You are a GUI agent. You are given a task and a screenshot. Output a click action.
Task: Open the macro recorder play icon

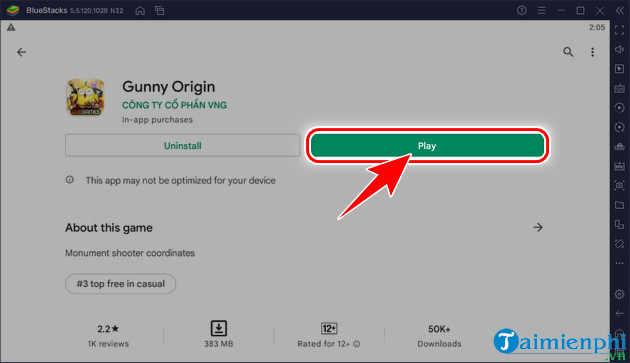619,108
